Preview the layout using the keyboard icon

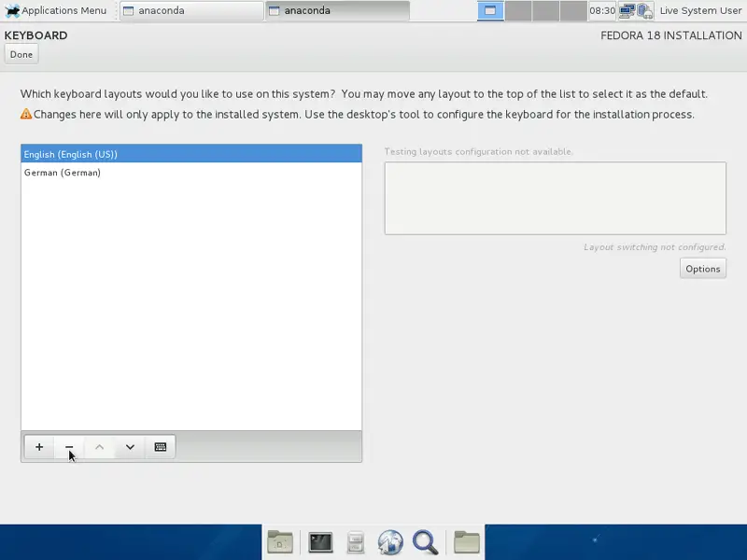pyautogui.click(x=161, y=447)
